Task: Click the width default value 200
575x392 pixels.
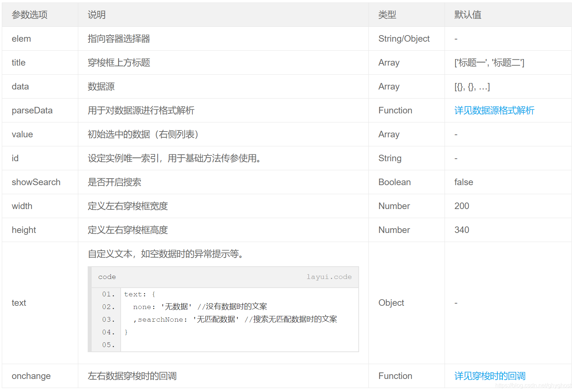Action: 462,206
